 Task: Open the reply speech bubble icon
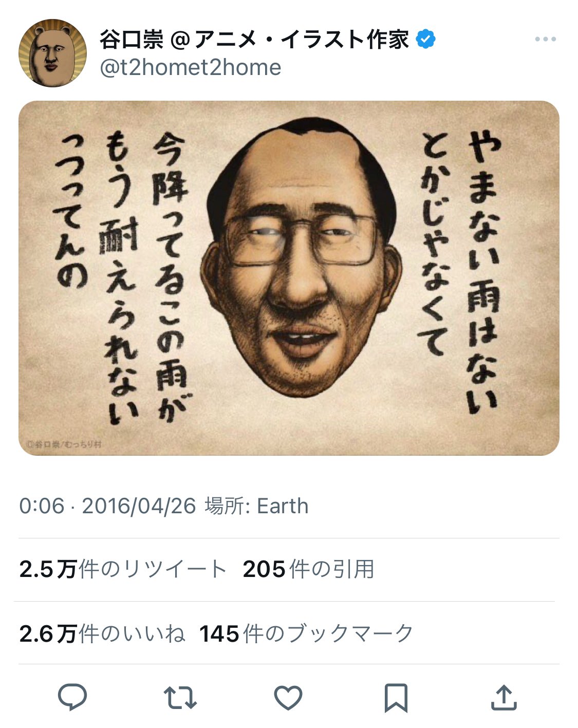pyautogui.click(x=72, y=697)
